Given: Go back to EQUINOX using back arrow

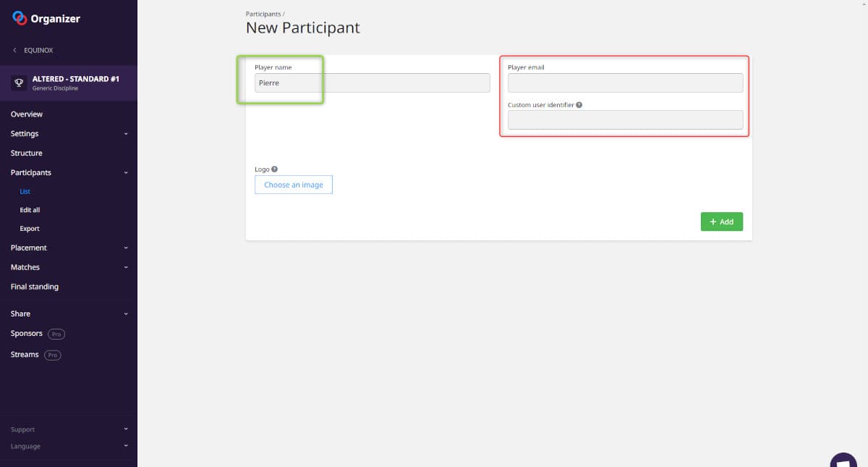Looking at the screenshot, I should [x=15, y=51].
